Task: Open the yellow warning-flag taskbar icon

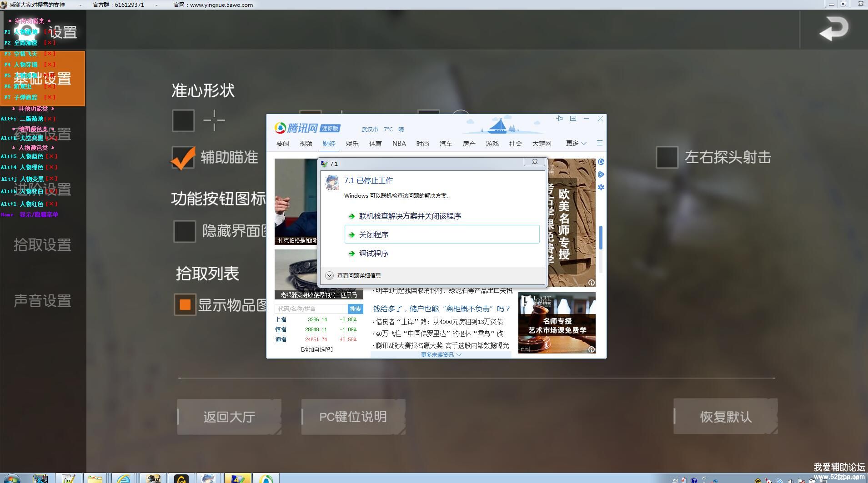Action: click(237, 478)
